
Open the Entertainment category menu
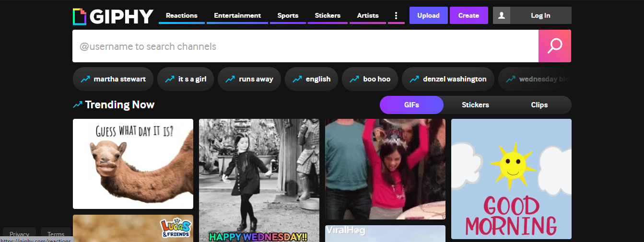[x=237, y=15]
